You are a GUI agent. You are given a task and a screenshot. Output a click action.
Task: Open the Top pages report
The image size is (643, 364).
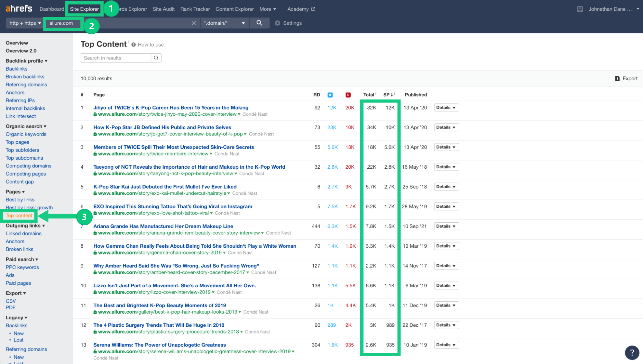[17, 142]
